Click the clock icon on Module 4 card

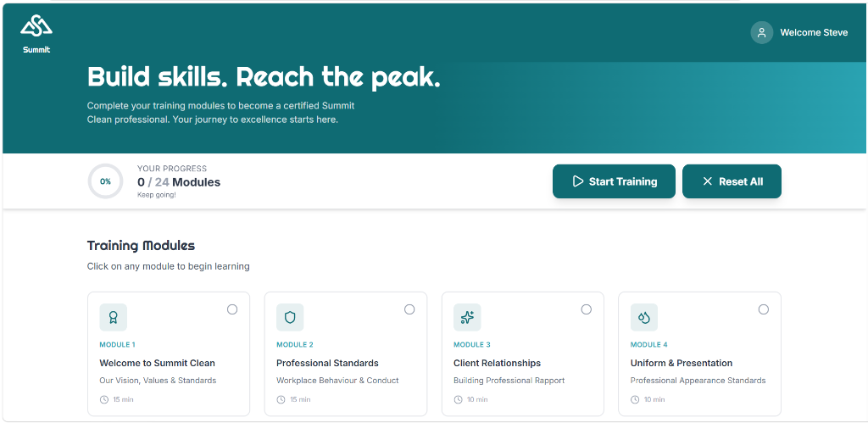(x=635, y=399)
